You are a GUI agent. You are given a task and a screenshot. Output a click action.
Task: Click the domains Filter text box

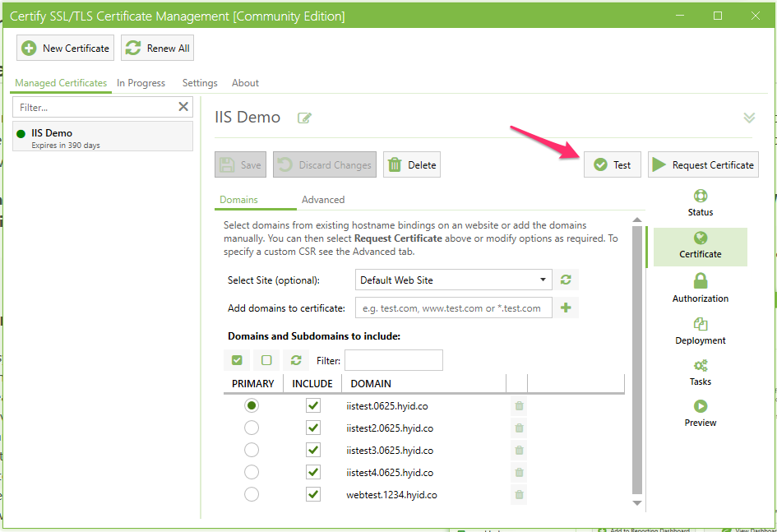[394, 360]
